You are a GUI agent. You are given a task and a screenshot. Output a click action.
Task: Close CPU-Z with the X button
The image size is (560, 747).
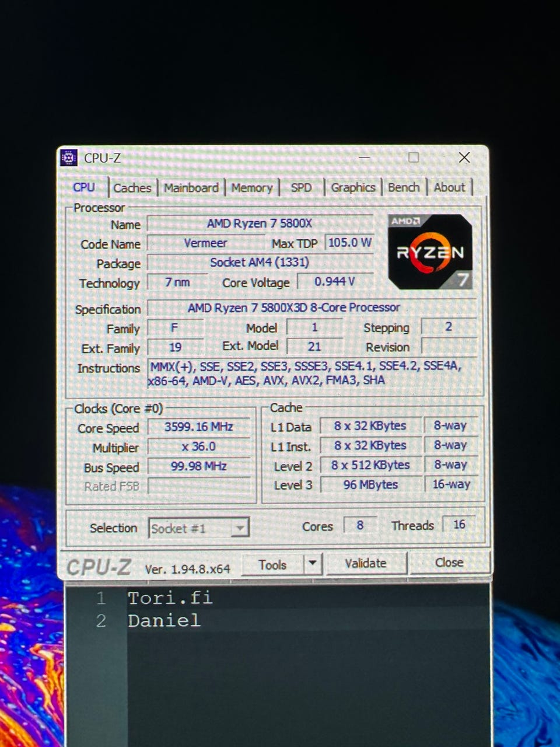464,157
